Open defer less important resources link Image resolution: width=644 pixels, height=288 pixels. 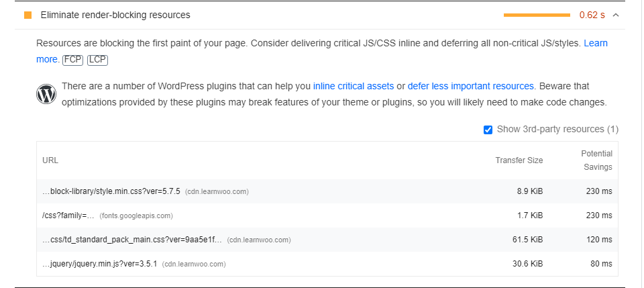pyautogui.click(x=471, y=86)
